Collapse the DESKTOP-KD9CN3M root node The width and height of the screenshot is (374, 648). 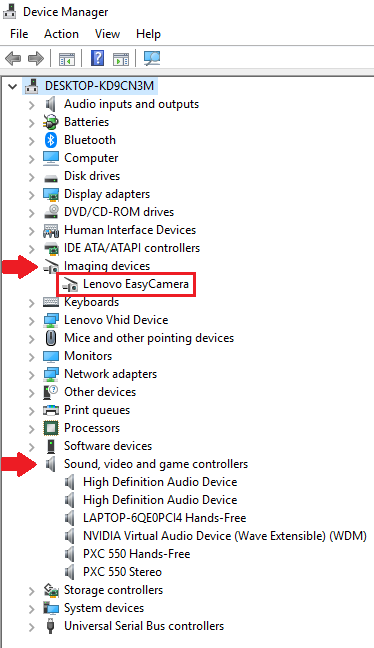click(x=13, y=86)
